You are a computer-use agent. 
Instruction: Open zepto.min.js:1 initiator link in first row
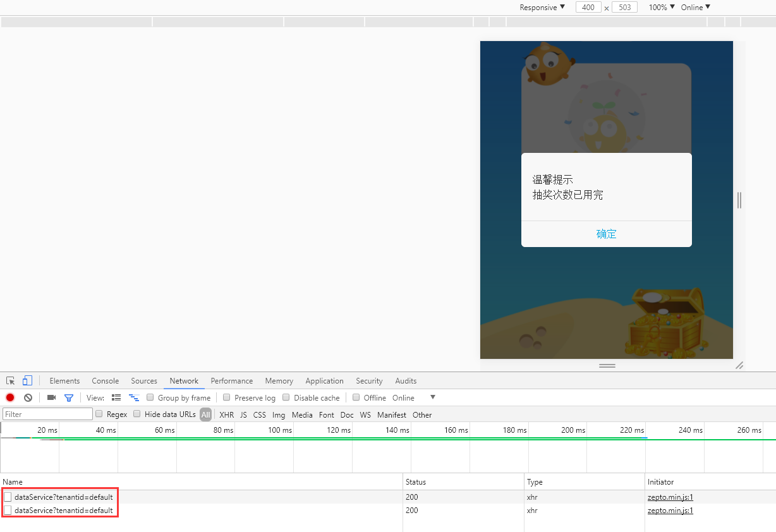point(670,497)
